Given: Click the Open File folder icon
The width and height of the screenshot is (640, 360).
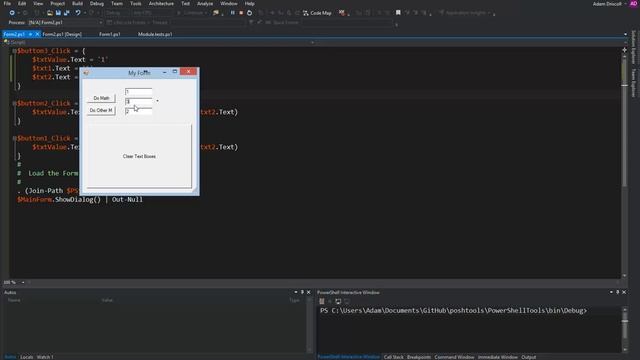Looking at the screenshot, I should tap(49, 13).
